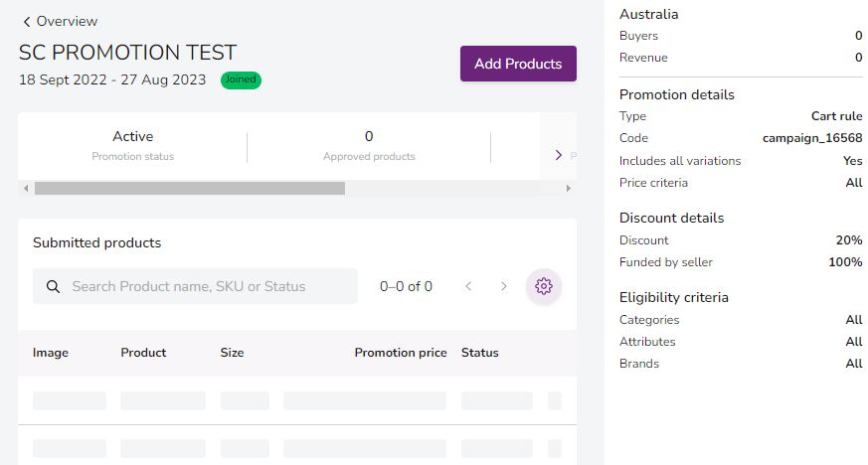
Task: Click the green Joined status badge
Action: 241,80
